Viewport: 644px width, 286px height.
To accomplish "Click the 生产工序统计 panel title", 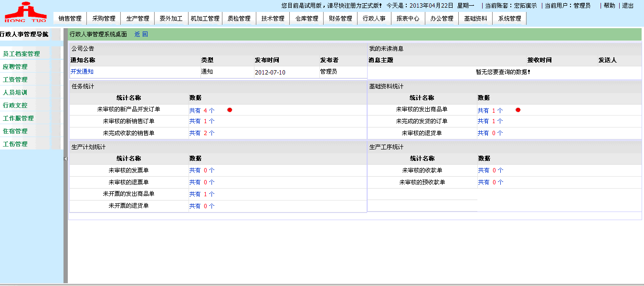I will pyautogui.click(x=386, y=147).
